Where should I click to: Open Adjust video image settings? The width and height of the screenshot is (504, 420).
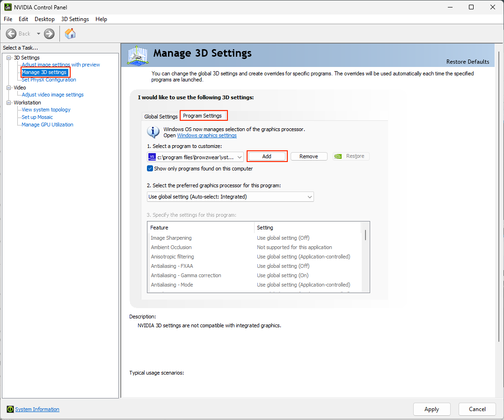(x=53, y=95)
